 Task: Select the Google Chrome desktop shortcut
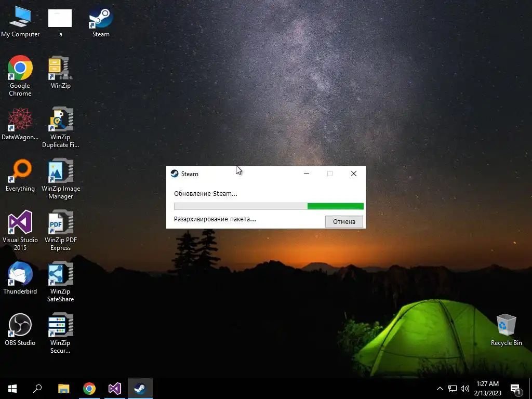click(20, 75)
